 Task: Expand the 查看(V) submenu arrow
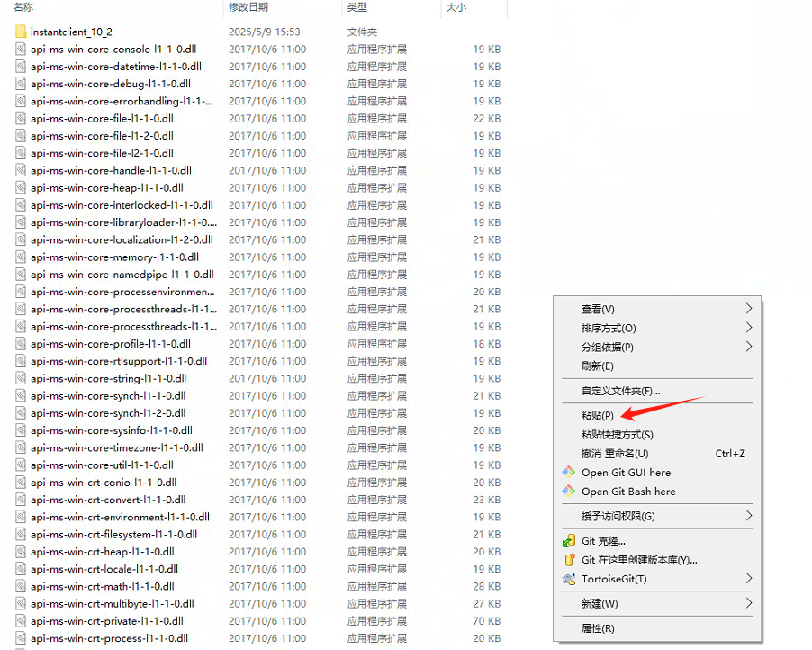tap(749, 309)
